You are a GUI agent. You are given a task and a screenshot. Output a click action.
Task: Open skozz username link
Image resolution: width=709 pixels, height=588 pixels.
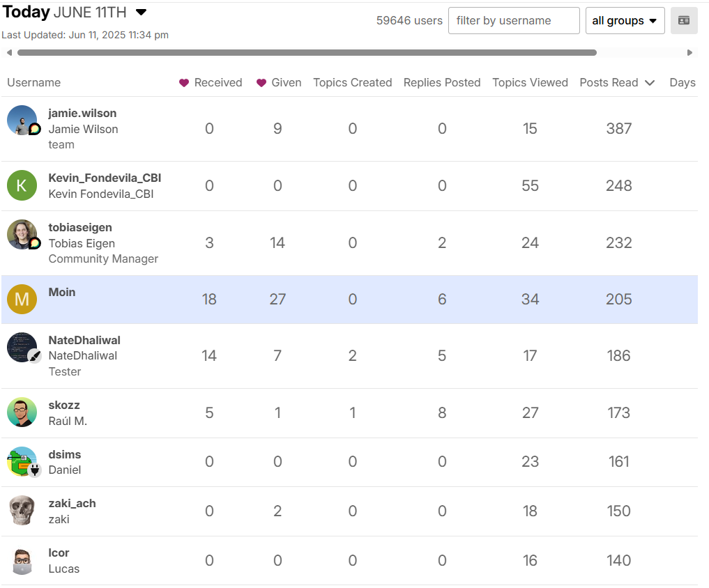click(64, 405)
